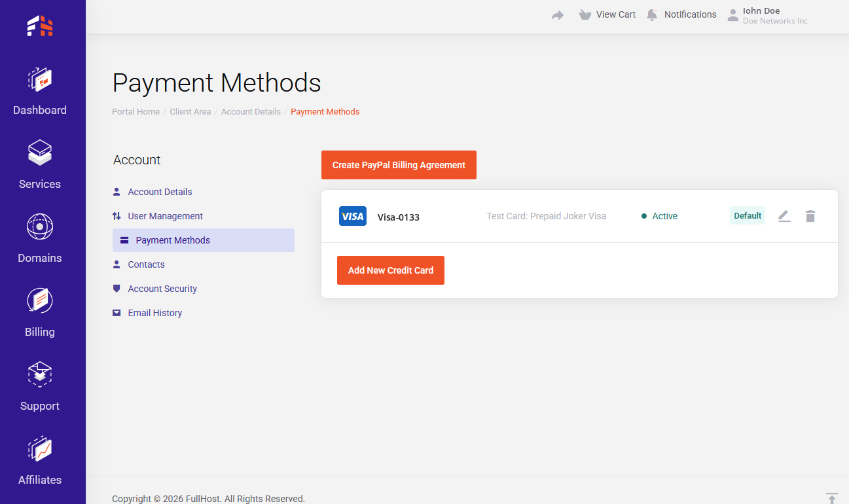Image resolution: width=849 pixels, height=504 pixels.
Task: Click the Payment Methods page heading
Action: point(217,83)
